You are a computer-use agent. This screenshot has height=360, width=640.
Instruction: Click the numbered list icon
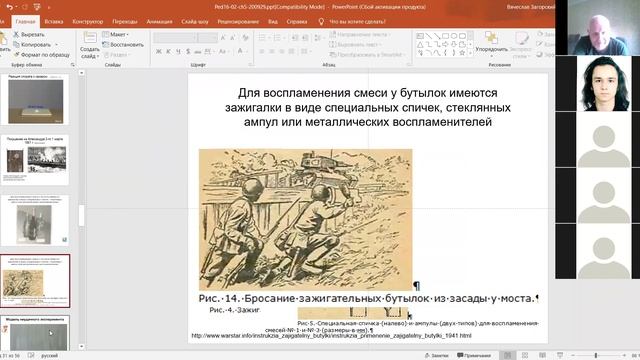pos(278,38)
